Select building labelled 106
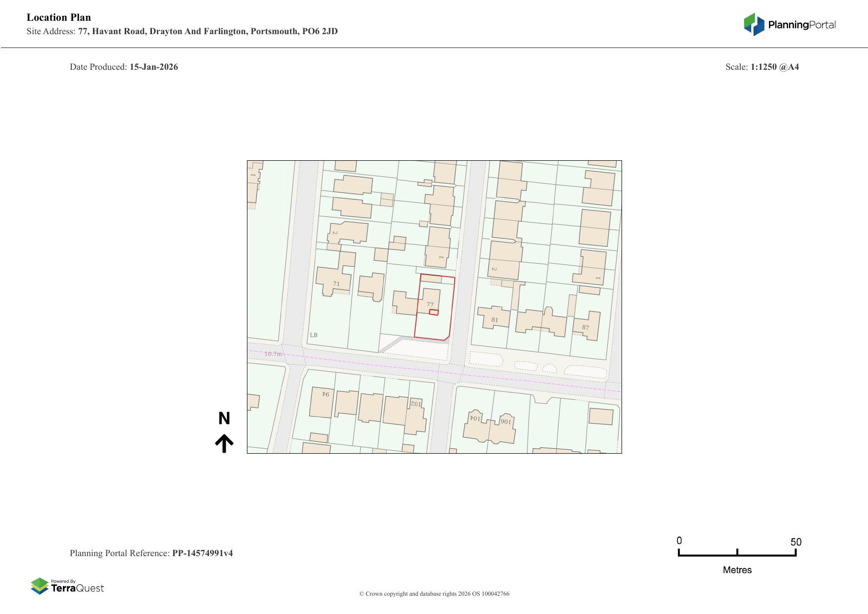The width and height of the screenshot is (868, 614). pyautogui.click(x=505, y=422)
